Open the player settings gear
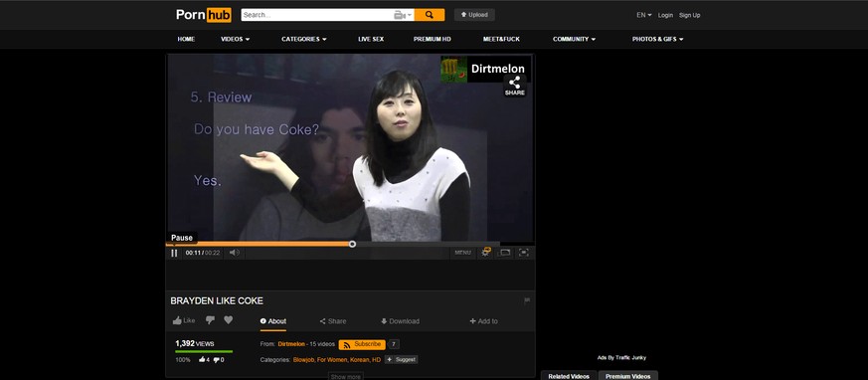Viewport: 868px width, 380px height. [485, 253]
